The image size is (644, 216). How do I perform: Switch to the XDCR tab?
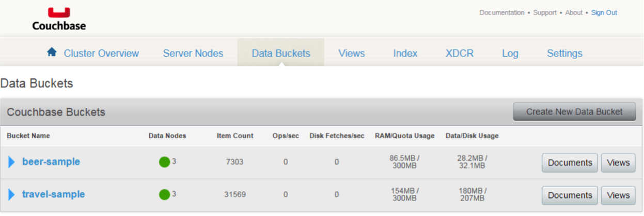coord(460,53)
